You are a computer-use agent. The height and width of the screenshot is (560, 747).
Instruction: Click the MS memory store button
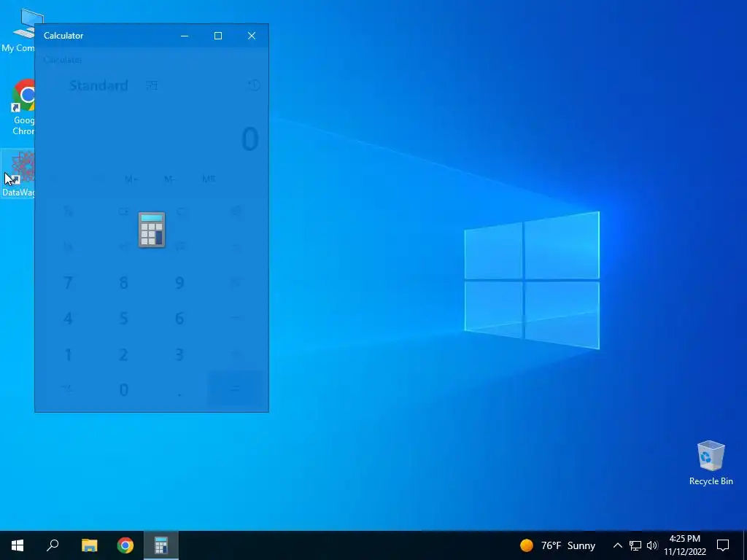point(209,179)
